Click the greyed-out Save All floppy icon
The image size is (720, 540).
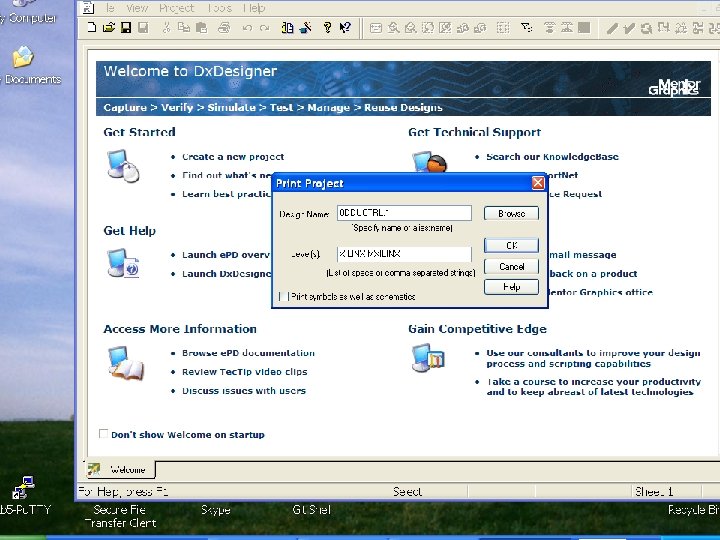click(143, 28)
